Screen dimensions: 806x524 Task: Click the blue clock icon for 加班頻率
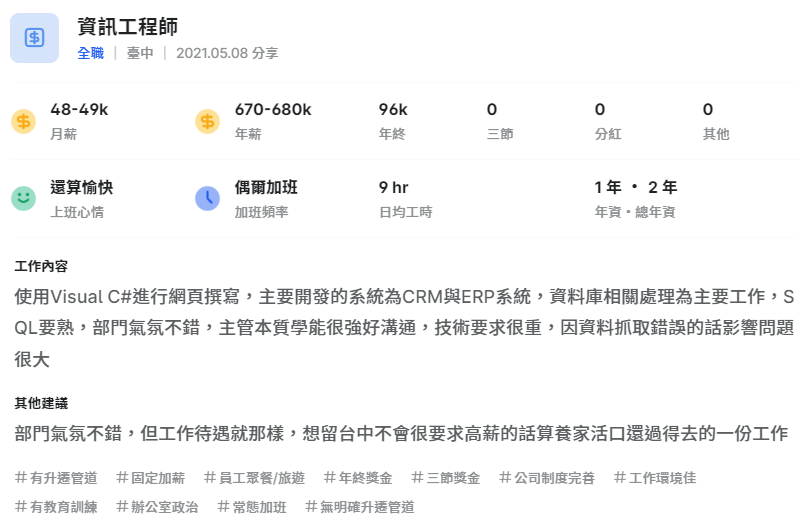coord(208,198)
